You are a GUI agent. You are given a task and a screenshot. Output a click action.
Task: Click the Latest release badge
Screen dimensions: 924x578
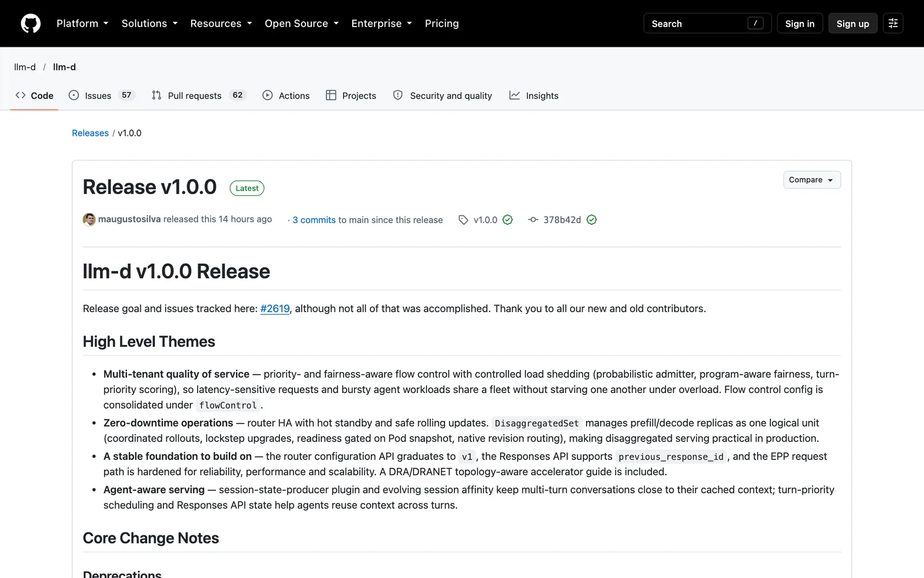point(247,188)
